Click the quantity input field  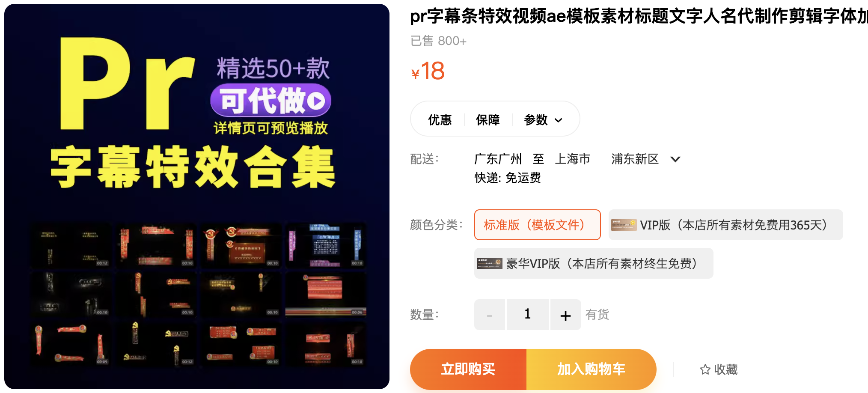[528, 315]
